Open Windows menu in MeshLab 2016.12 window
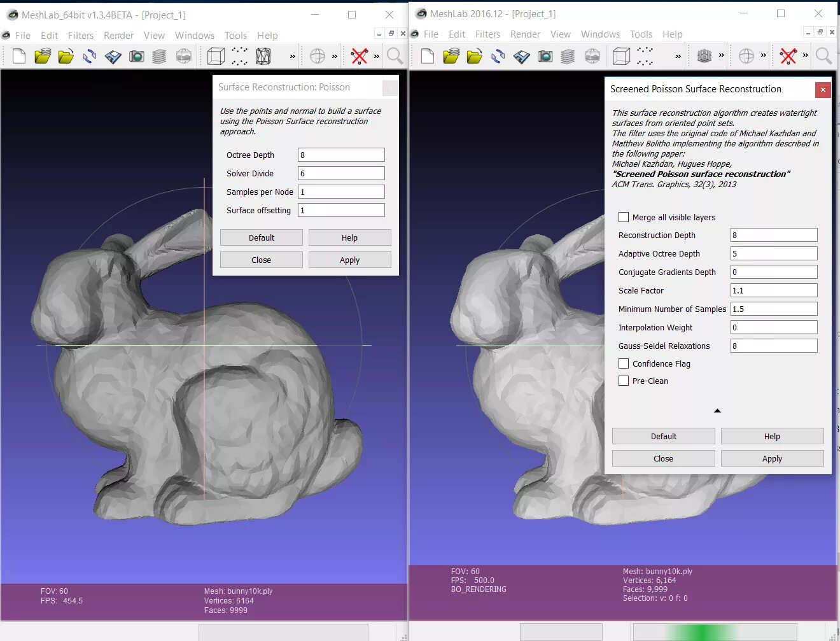The height and width of the screenshot is (641, 840). point(600,34)
